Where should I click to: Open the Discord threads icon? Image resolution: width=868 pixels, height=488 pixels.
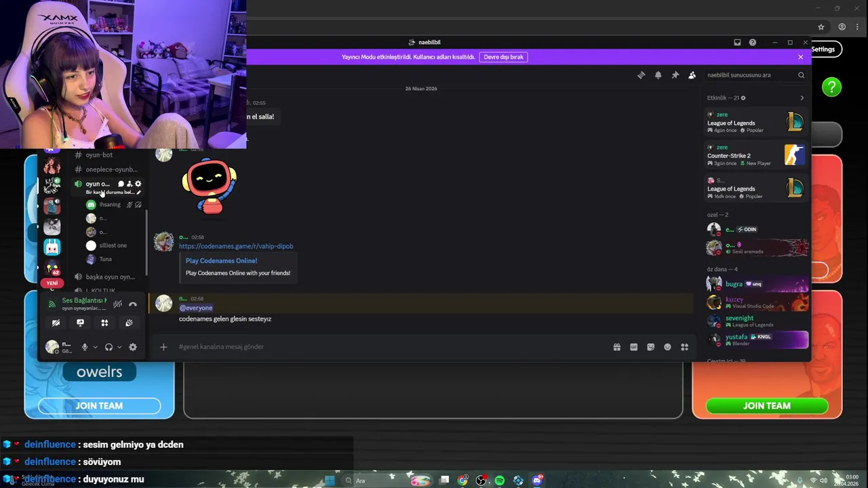pos(641,75)
